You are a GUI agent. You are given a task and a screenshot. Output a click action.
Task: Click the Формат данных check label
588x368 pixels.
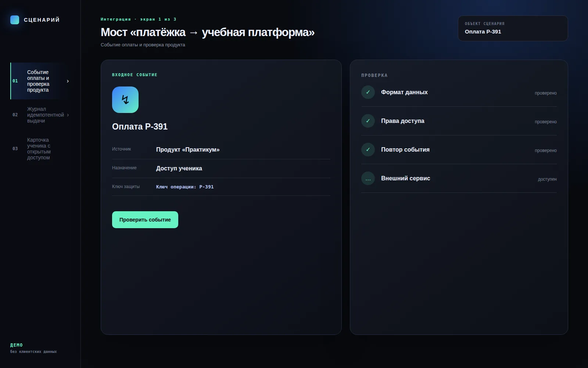coord(404,92)
